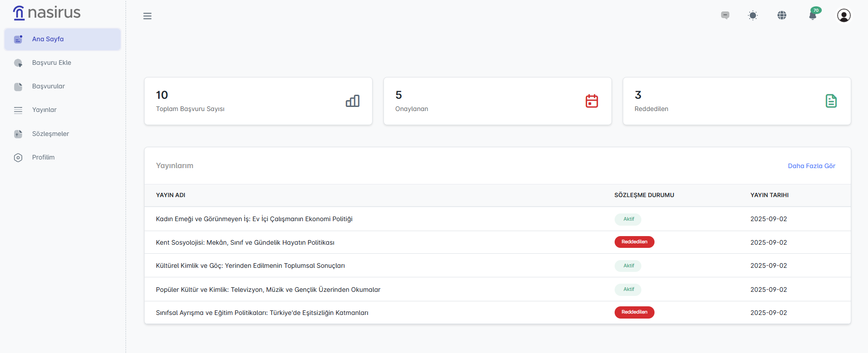
Task: Toggle the hamburger sidebar menu
Action: [x=147, y=16]
